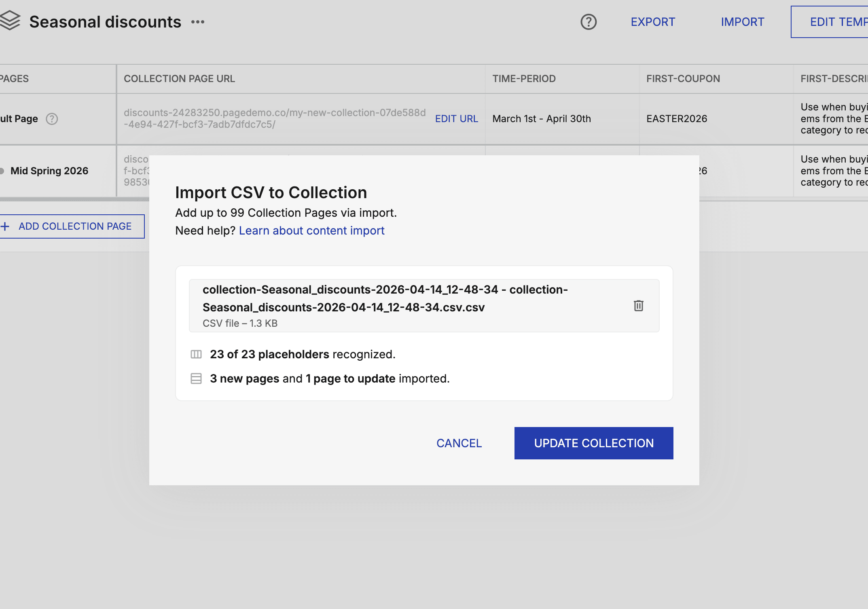
Task: Click the help icon next to Default Page
Action: [52, 118]
